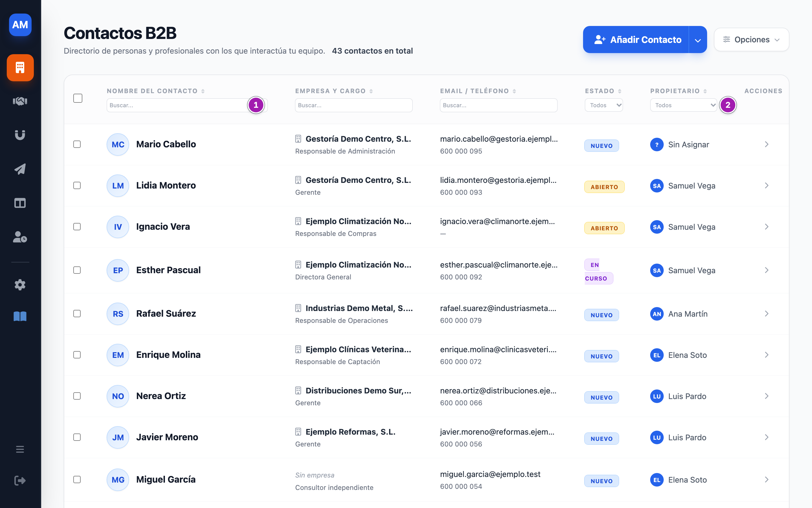Open the board columns icon in sidebar
Image resolution: width=812 pixels, height=508 pixels.
click(20, 203)
